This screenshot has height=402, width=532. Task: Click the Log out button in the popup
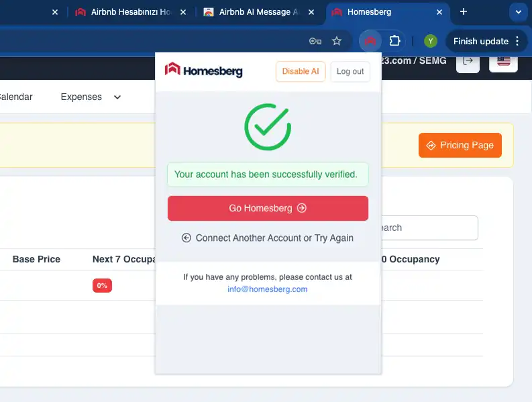[x=350, y=71]
